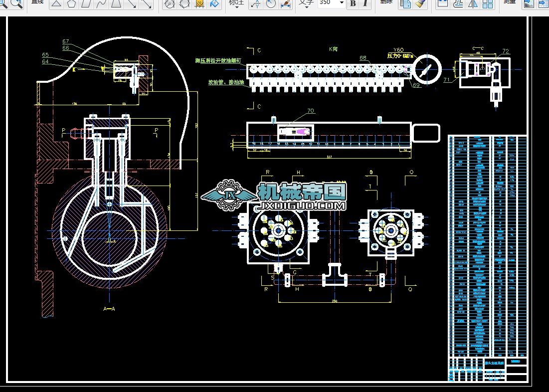Select the 250 dimension value
Screen dimensions: 549x392
(x=335, y=301)
